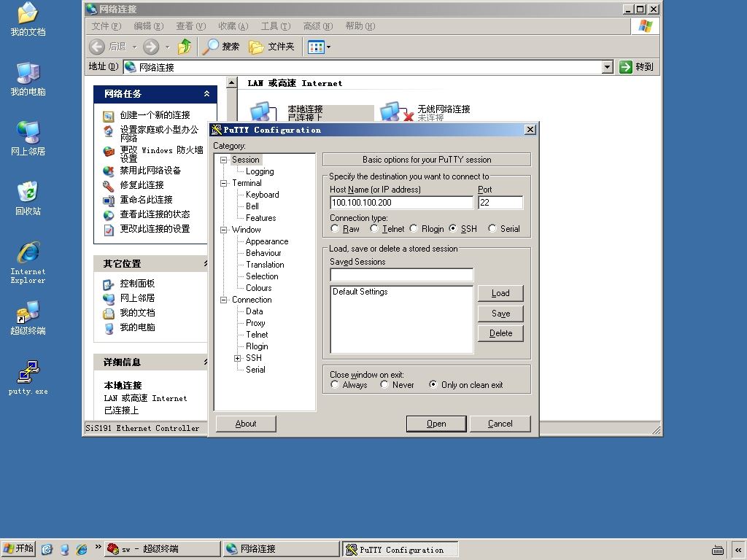Screen dimensions: 747x560
Task: Select the SSH connection type
Action: pyautogui.click(x=452, y=228)
